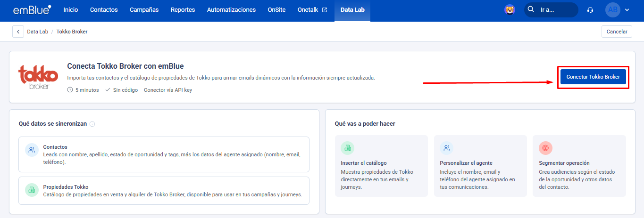This screenshot has width=644, height=218.
Task: Click the Personalizar el agente card title
Action: tap(466, 163)
